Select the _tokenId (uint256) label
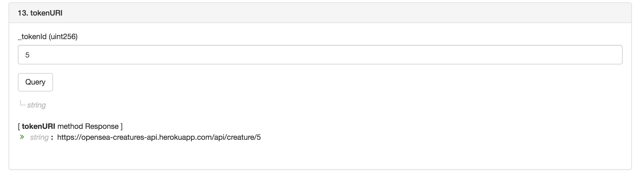 (48, 37)
